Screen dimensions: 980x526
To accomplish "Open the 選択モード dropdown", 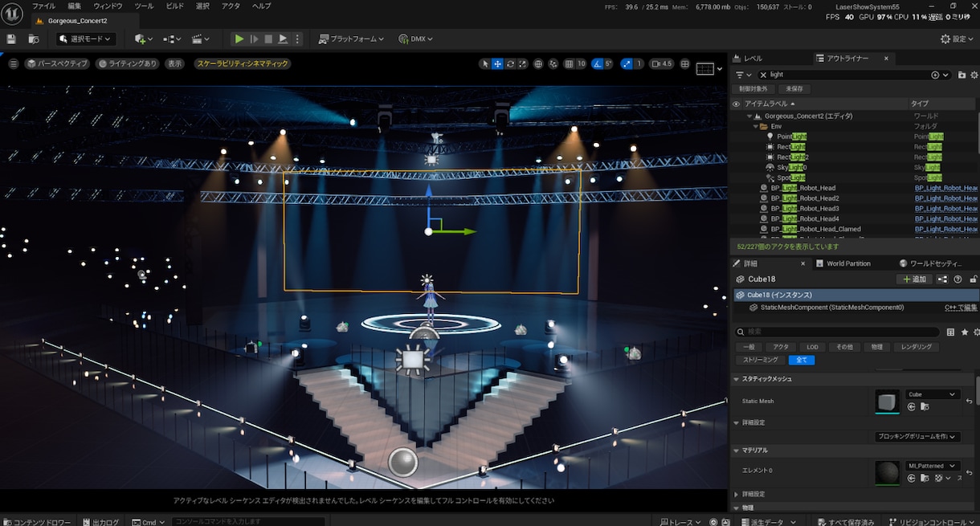I will pos(88,39).
